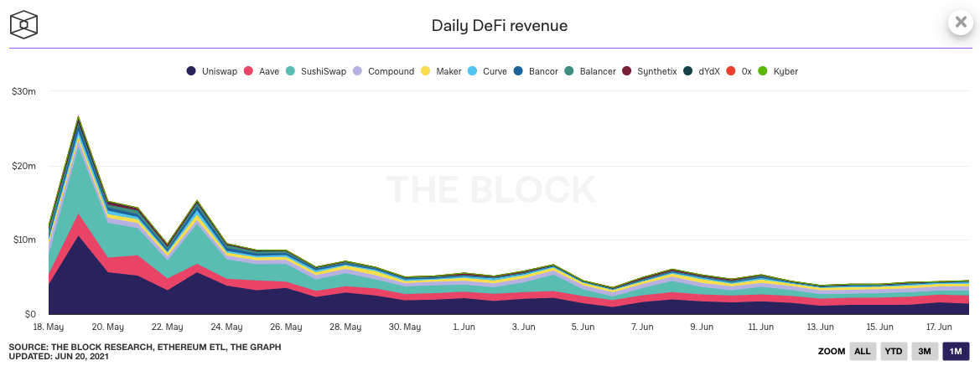
Task: Toggle the 0x legend item
Action: point(739,71)
